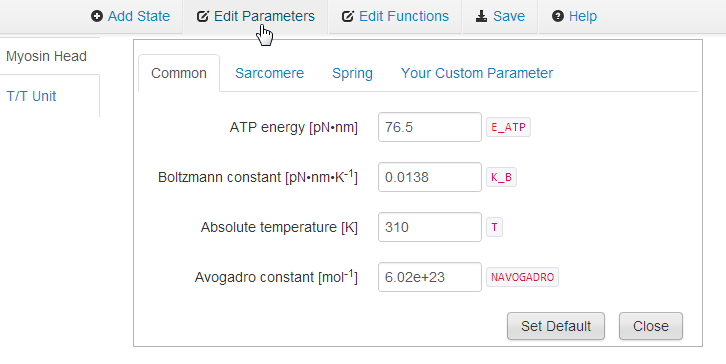Click the pencil icon beside Edit Parameters
This screenshot has width=726, height=364.
(x=202, y=17)
